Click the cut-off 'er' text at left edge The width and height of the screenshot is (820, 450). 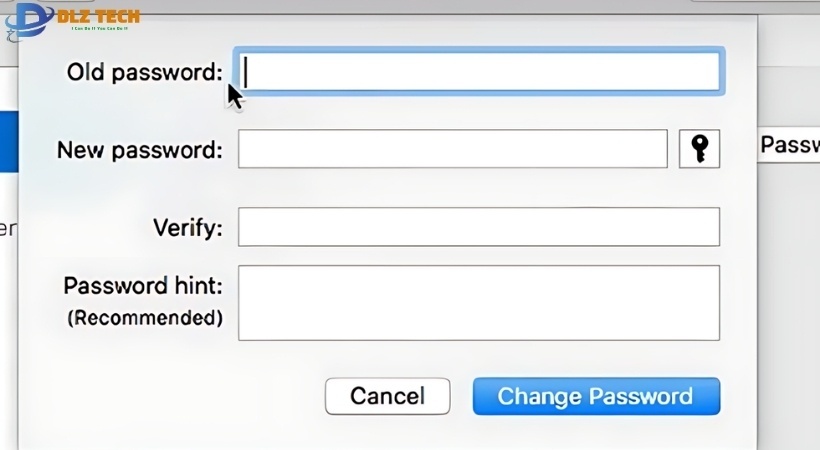tap(7, 229)
